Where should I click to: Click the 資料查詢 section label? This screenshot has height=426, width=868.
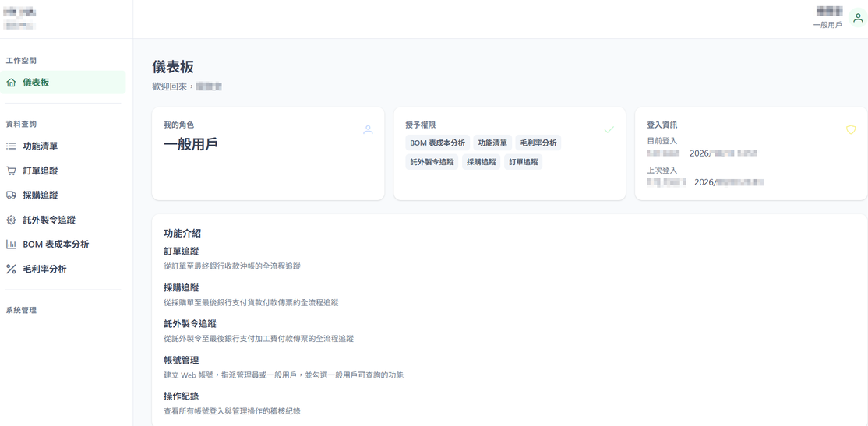tap(21, 125)
